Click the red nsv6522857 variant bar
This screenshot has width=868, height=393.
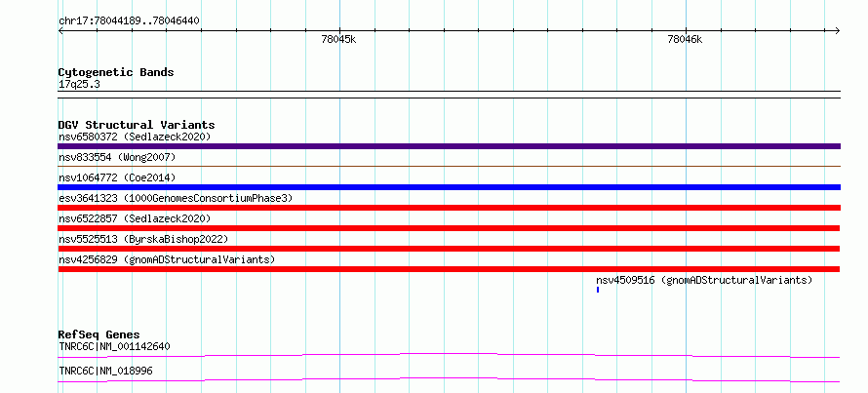[449, 228]
